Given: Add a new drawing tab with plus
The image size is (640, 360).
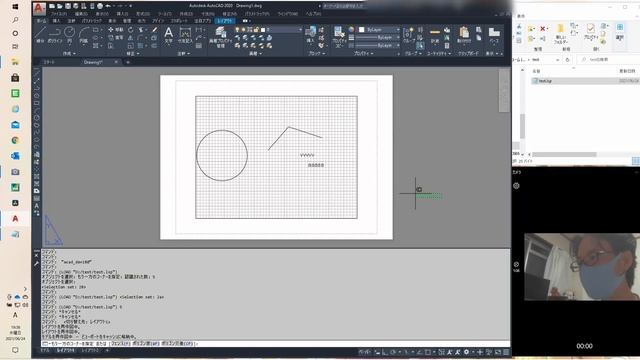Looking at the screenshot, I should [128, 62].
